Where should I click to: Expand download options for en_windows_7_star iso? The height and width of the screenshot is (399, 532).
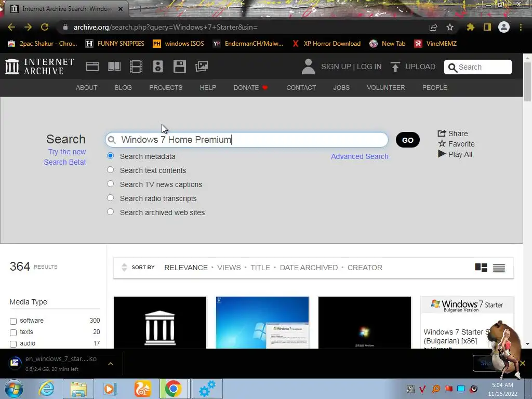click(x=110, y=363)
